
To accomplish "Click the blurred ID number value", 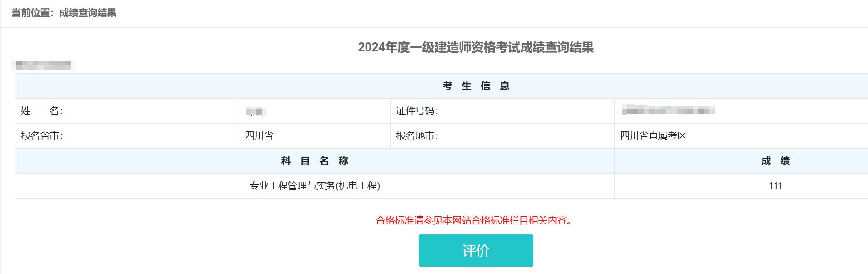I will 668,110.
